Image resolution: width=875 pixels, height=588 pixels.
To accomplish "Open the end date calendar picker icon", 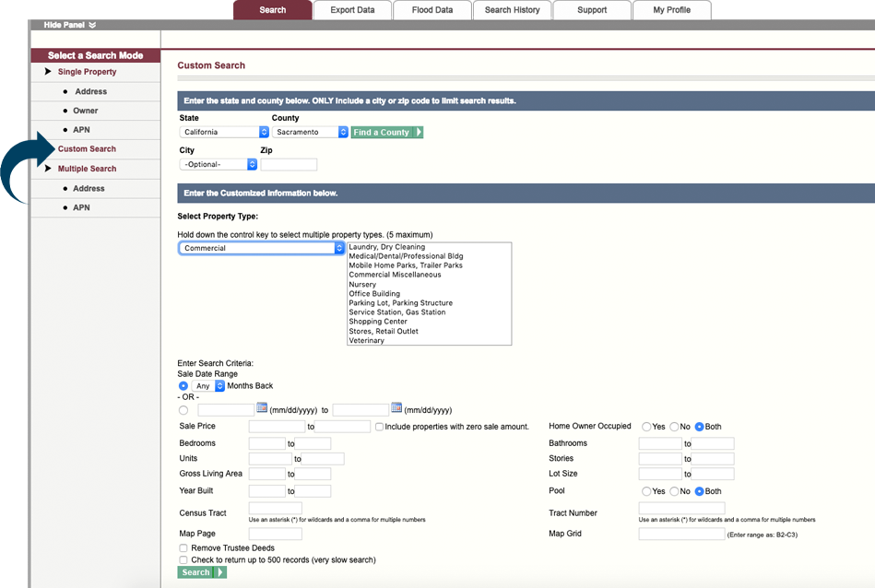I will point(396,408).
